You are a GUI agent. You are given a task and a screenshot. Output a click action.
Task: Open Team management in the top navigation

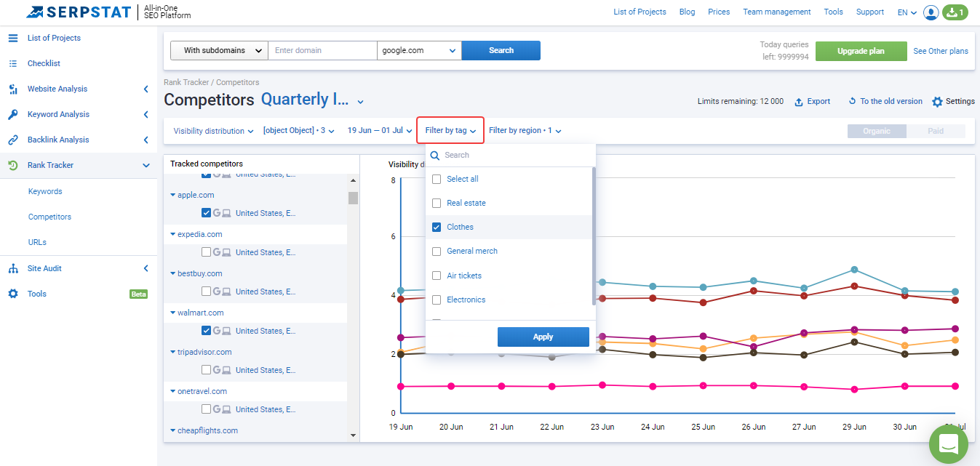coord(777,12)
